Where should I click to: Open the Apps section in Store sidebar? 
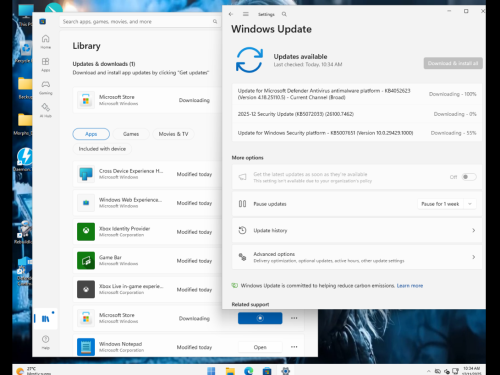[46, 64]
